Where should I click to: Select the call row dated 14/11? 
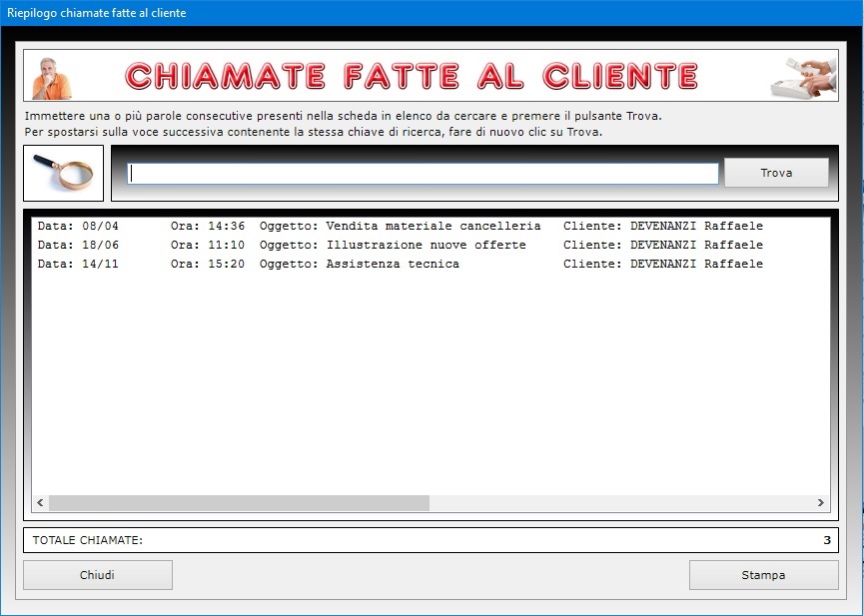431,264
